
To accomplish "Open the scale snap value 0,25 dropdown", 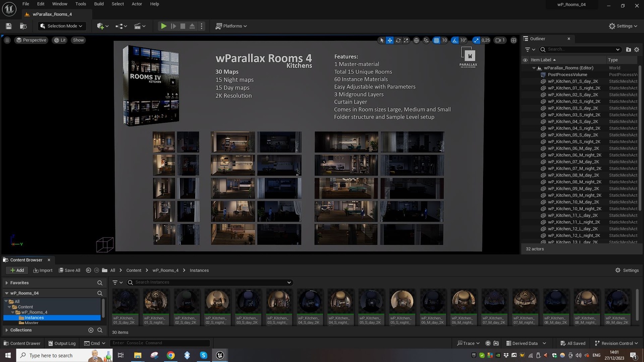I will pos(486,40).
